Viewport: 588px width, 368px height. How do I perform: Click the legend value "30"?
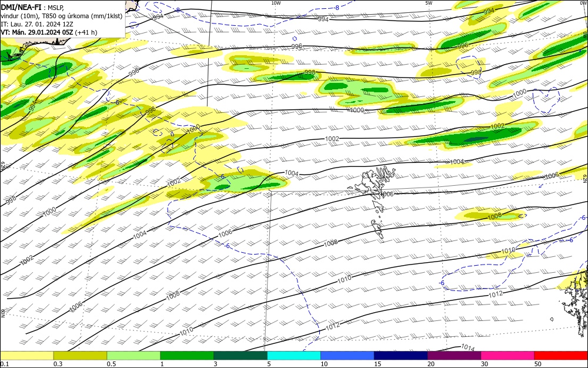click(x=485, y=364)
